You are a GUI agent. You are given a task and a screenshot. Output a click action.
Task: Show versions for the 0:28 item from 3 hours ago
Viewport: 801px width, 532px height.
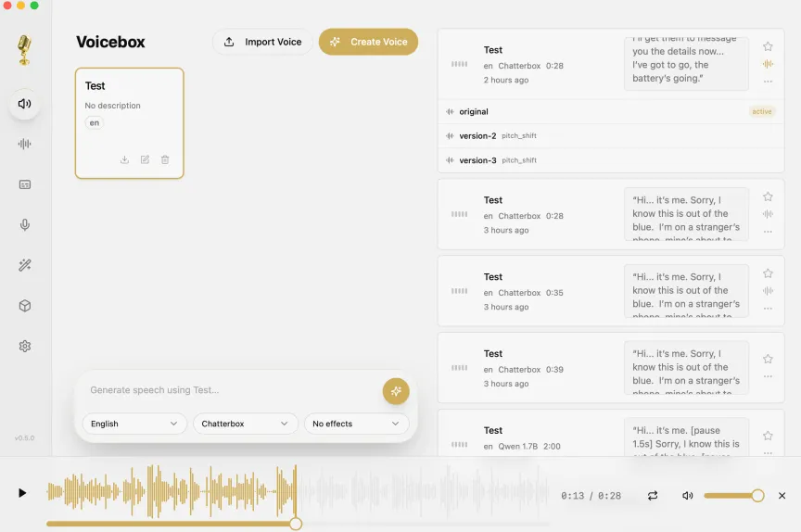[768, 214]
